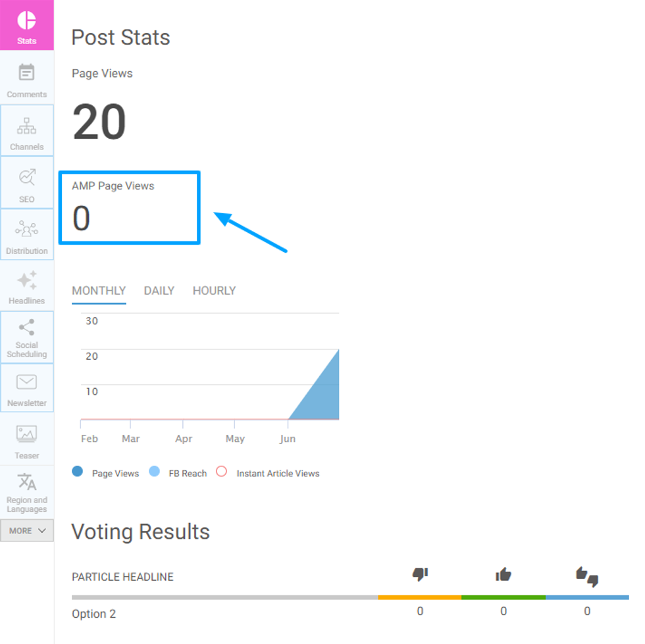This screenshot has width=645, height=644.
Task: Click the AMP Page Views stat box
Action: pos(129,208)
